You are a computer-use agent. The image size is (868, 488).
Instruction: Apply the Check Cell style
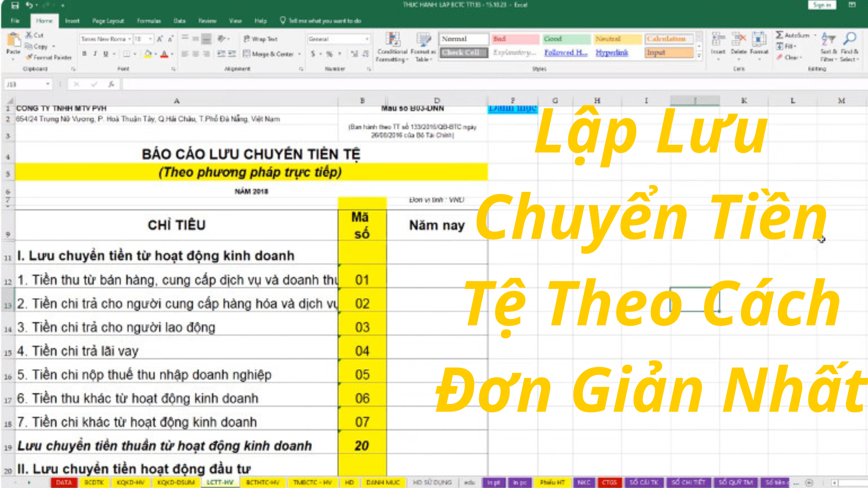coord(463,53)
